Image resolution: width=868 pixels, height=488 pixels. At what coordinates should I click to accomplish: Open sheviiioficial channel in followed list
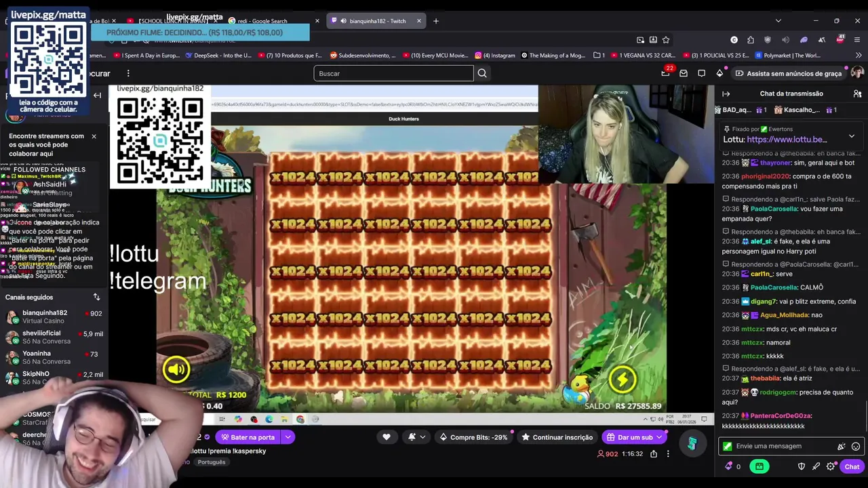[54, 337]
